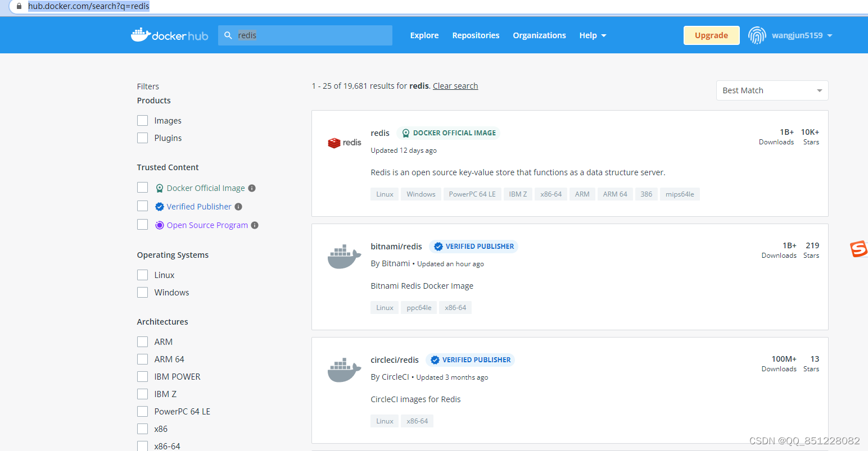868x451 pixels.
Task: Click the VERIFIED PUBLISHER badge on bitnami/redis
Action: click(473, 247)
